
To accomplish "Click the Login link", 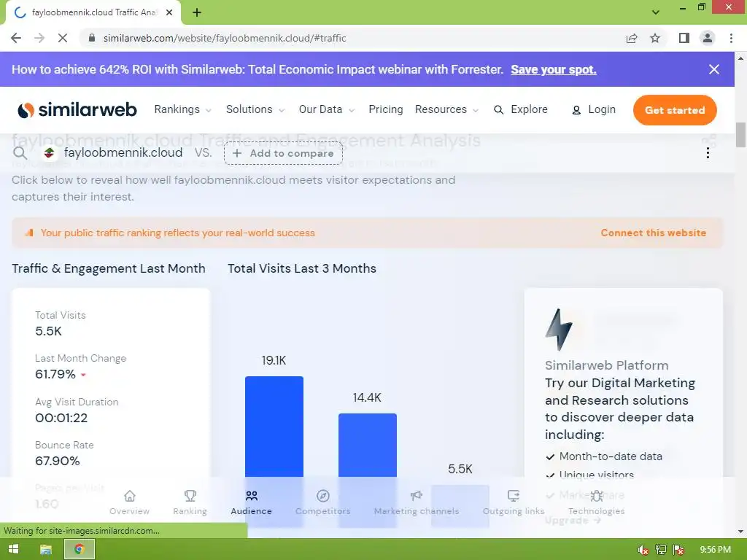I will [602, 109].
